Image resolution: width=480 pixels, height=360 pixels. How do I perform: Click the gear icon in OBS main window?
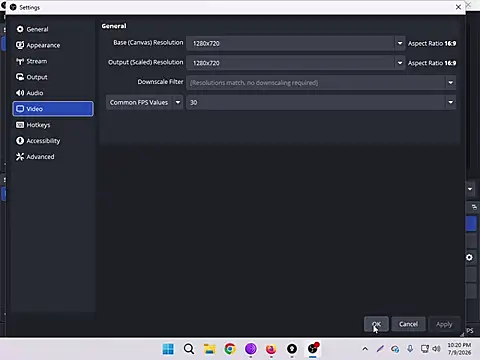[x=469, y=257]
